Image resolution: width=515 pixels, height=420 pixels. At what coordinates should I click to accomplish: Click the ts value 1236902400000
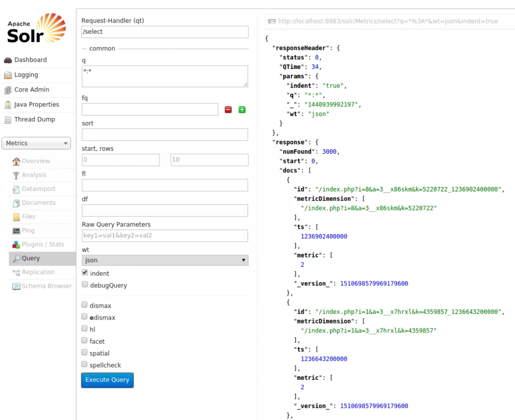[324, 236]
